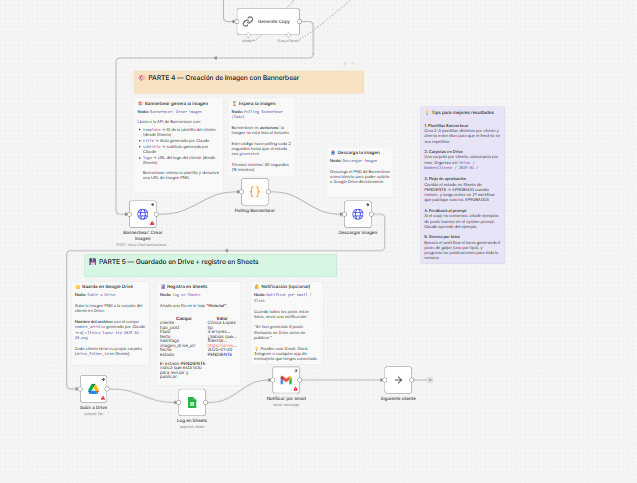Viewport: 637px width, 483px height.
Task: Open the Gmail Notificar por email node
Action: (286, 381)
